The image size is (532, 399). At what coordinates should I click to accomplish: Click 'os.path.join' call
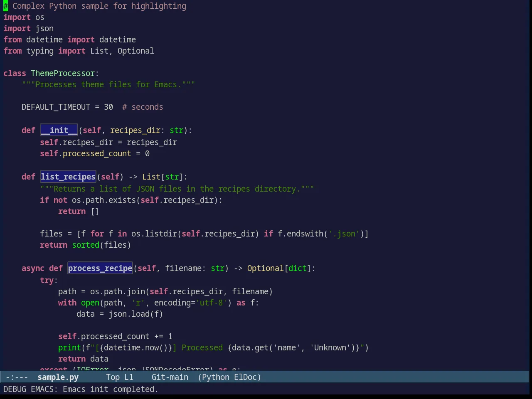[x=118, y=291]
